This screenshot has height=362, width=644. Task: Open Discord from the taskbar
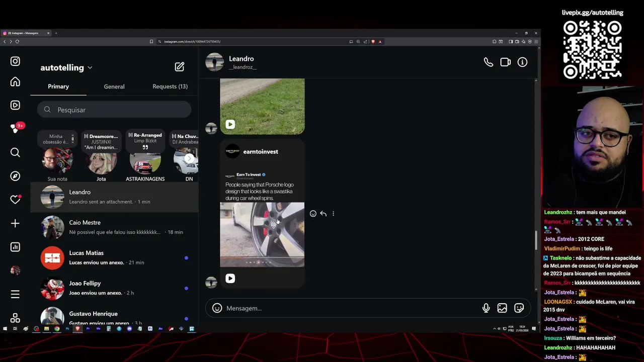[129, 329]
